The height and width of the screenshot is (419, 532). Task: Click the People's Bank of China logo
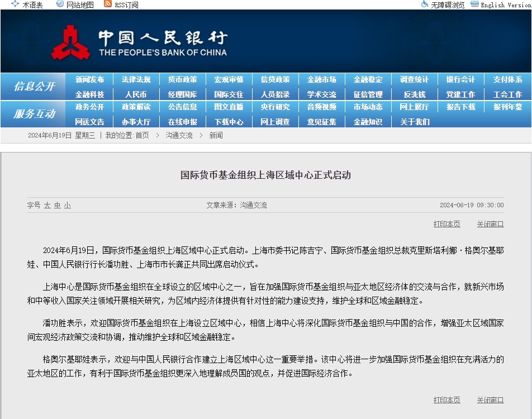[71, 43]
